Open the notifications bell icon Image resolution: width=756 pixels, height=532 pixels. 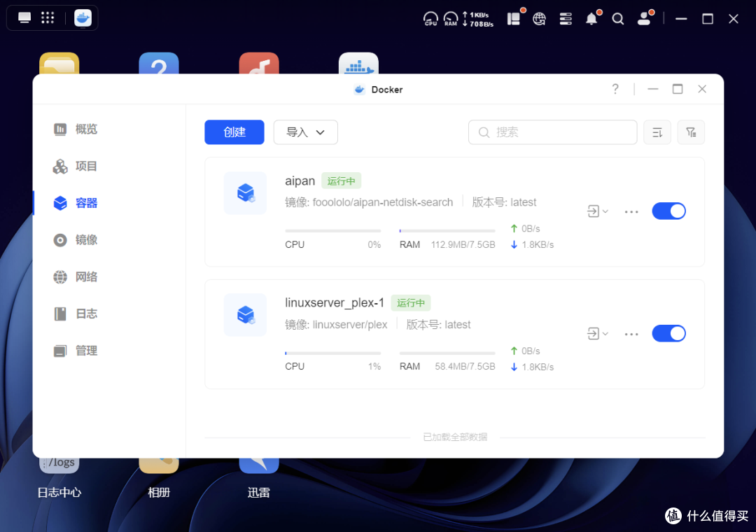tap(593, 17)
